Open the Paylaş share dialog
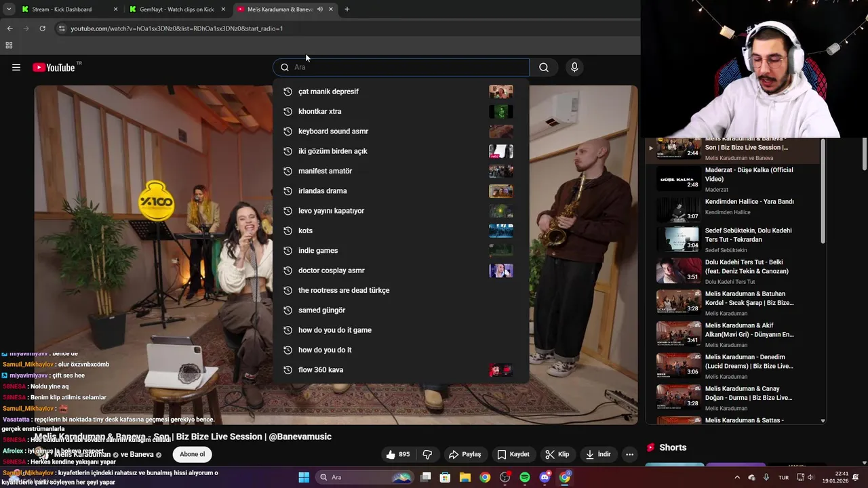Image resolution: width=868 pixels, height=488 pixels. pos(465,454)
